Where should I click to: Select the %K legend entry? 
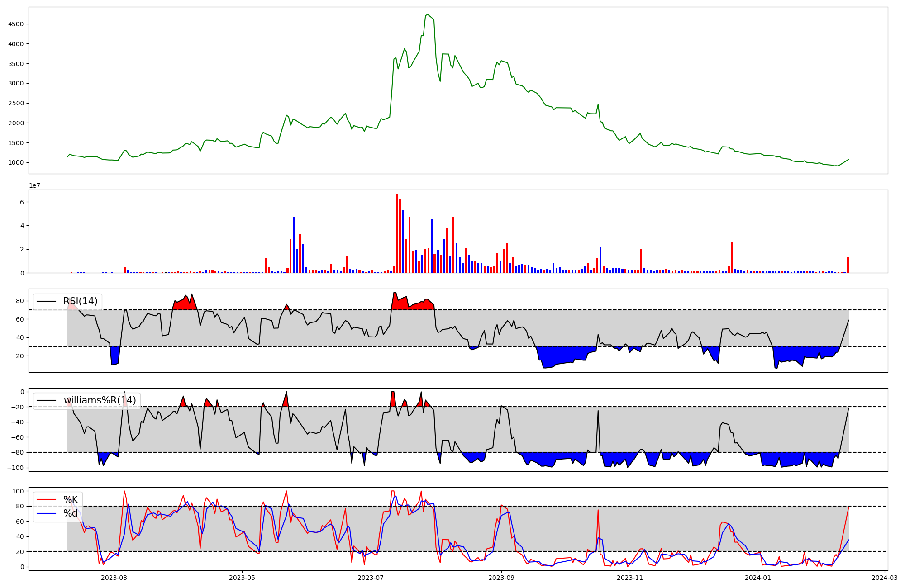(x=71, y=499)
